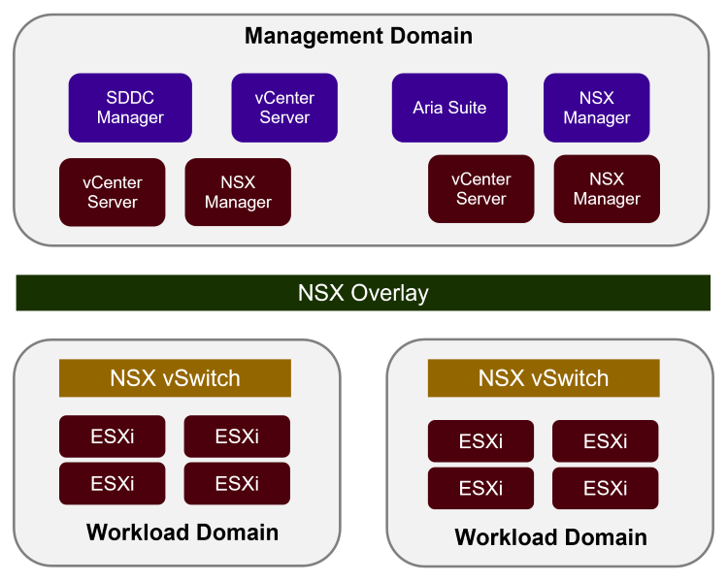728x582 pixels.
Task: Click maroon NSX Manager beneath purple vCenter Server
Action: (238, 192)
